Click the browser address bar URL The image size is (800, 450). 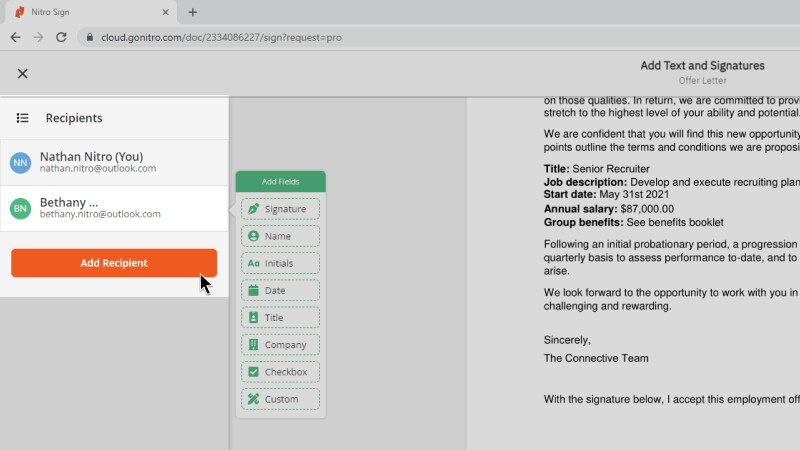tap(220, 37)
